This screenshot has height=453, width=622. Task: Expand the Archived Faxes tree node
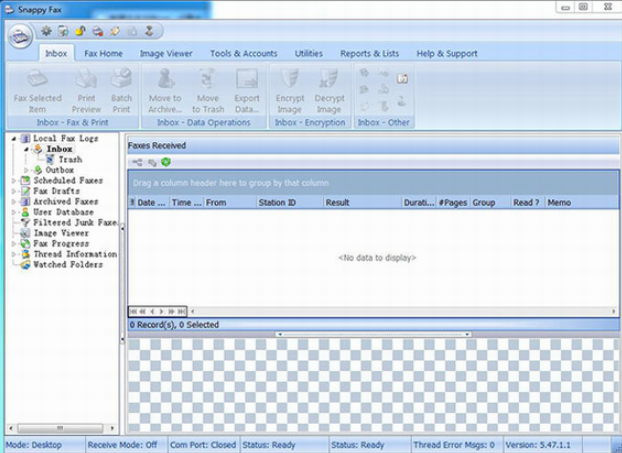click(14, 202)
